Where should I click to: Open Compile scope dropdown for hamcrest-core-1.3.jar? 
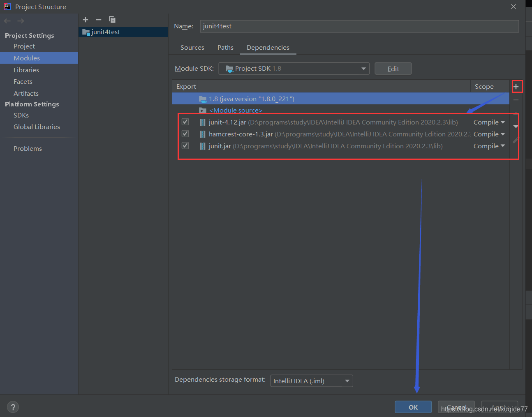[489, 134]
